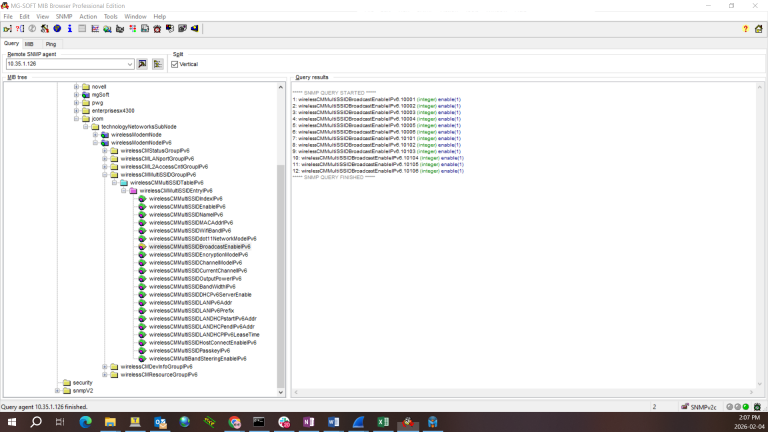Toggle the Vertical split checkbox

pyautogui.click(x=175, y=64)
